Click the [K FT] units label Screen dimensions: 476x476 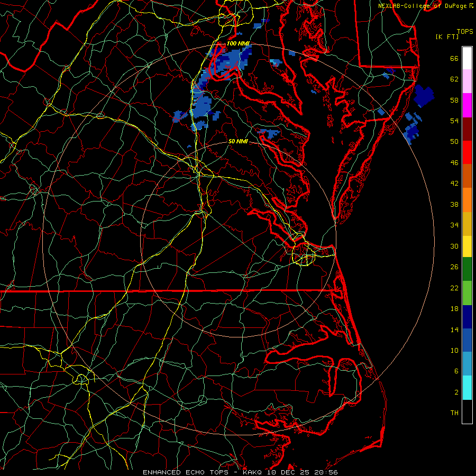coord(447,36)
